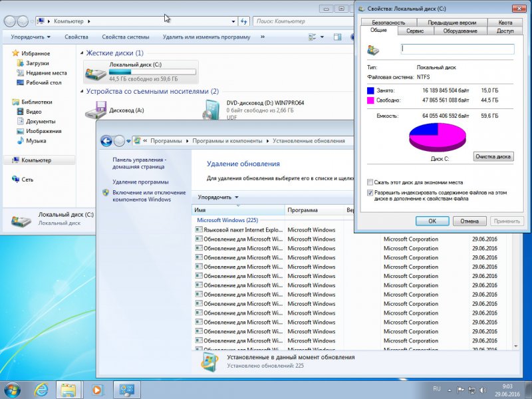Viewport: 532px width, 399px height.
Task: Open the network tray icon
Action: click(x=472, y=390)
